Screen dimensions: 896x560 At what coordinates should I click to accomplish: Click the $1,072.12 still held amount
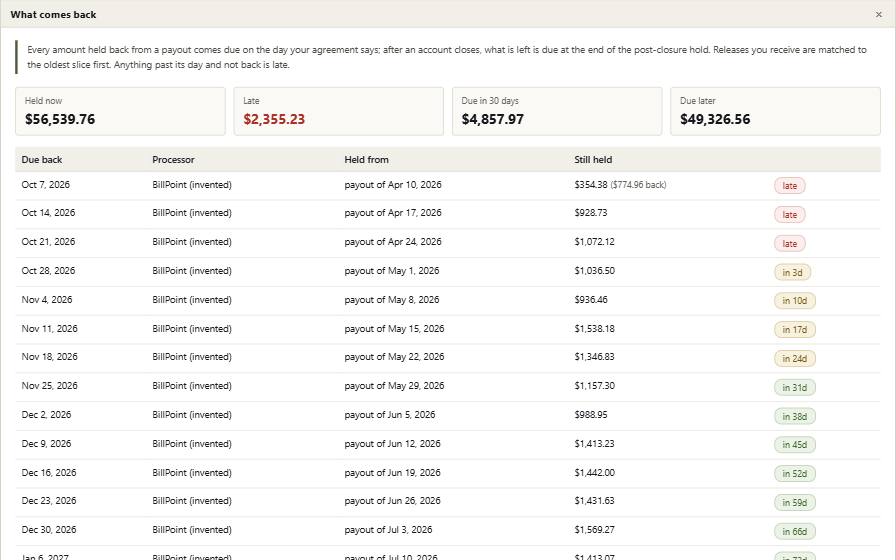tap(594, 242)
